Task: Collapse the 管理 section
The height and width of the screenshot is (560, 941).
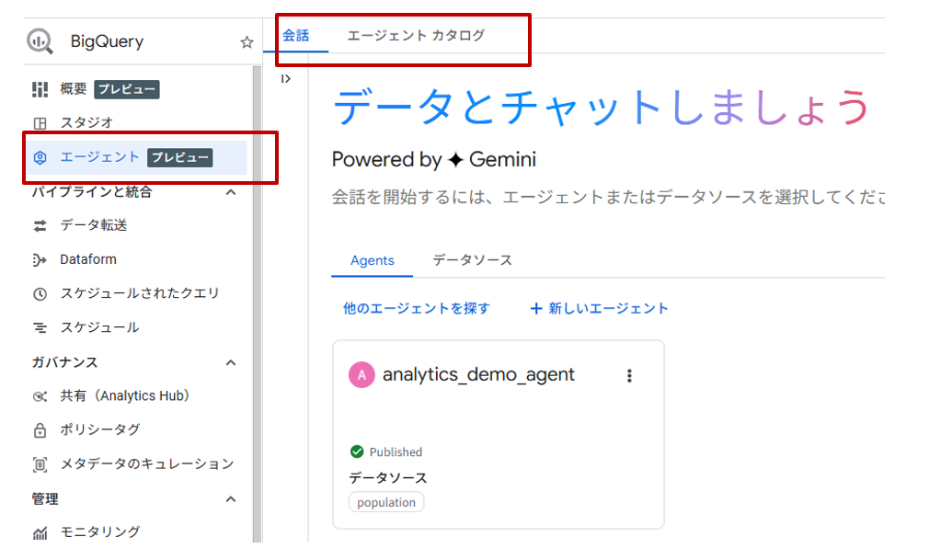Action: 231,498
